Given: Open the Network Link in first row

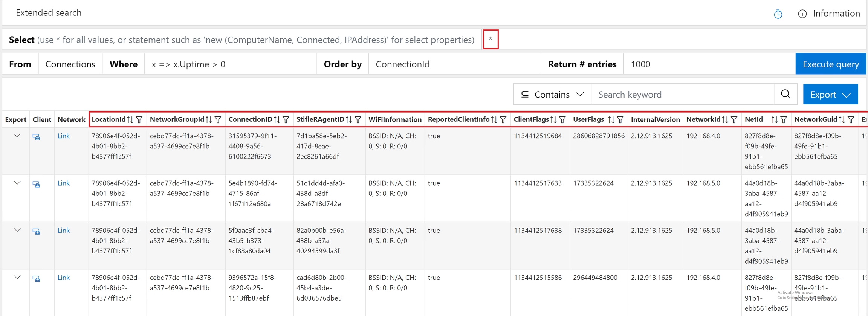Looking at the screenshot, I should pos(63,136).
